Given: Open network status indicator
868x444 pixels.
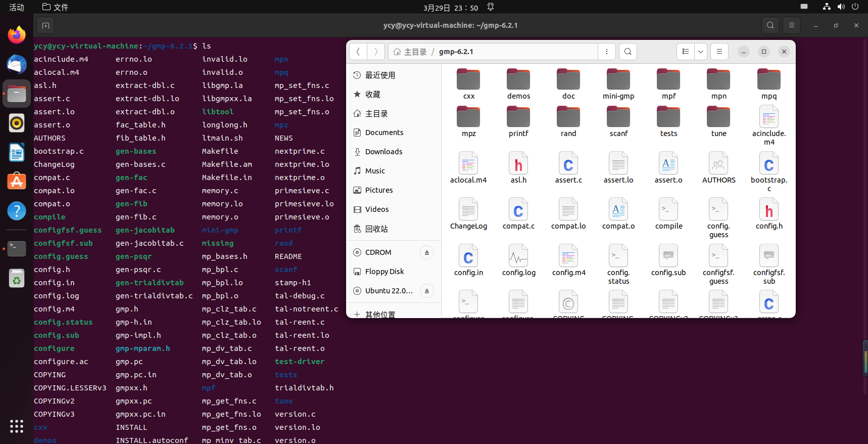Looking at the screenshot, I should point(827,7).
